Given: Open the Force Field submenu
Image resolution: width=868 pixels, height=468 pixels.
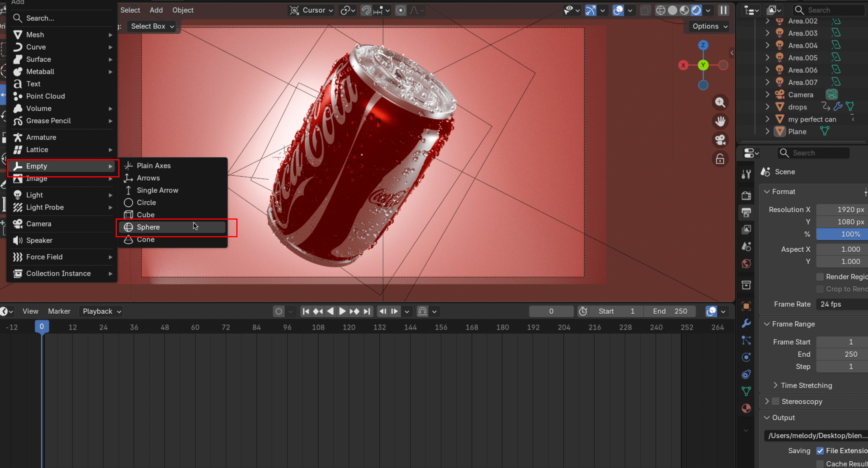Looking at the screenshot, I should point(62,257).
